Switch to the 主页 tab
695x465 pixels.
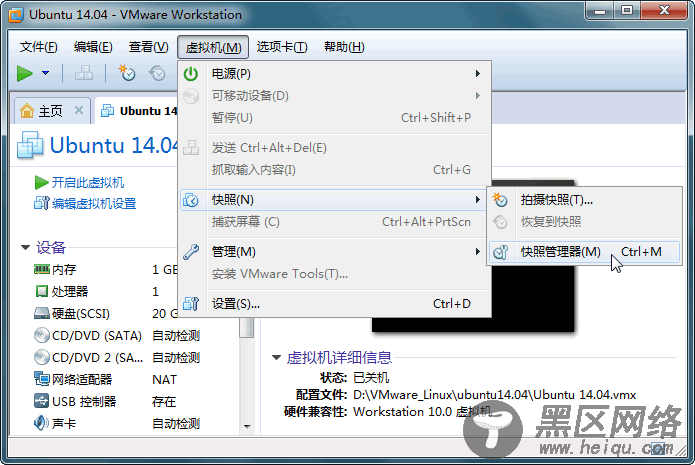51,111
